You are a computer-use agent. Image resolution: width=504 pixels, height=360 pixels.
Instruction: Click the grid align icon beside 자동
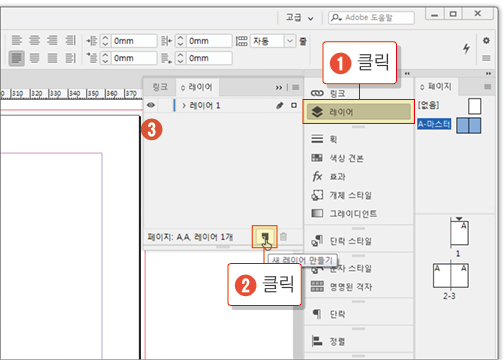tap(242, 41)
